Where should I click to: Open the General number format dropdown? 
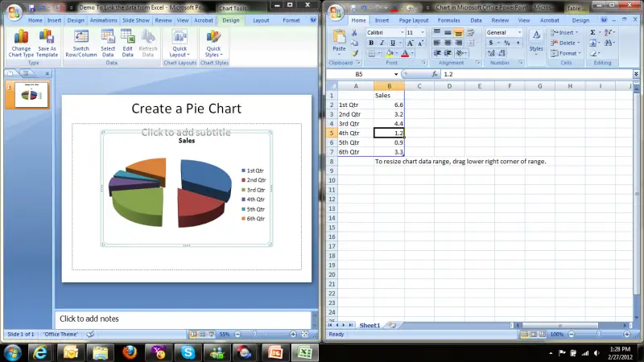tap(519, 32)
